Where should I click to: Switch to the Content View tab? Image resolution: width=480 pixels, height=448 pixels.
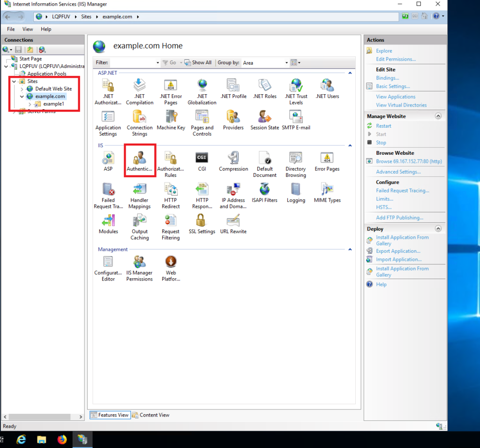[151, 415]
